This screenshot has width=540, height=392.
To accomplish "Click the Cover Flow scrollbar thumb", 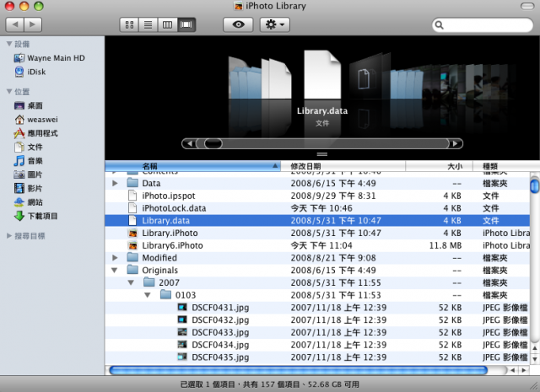I will click(213, 143).
